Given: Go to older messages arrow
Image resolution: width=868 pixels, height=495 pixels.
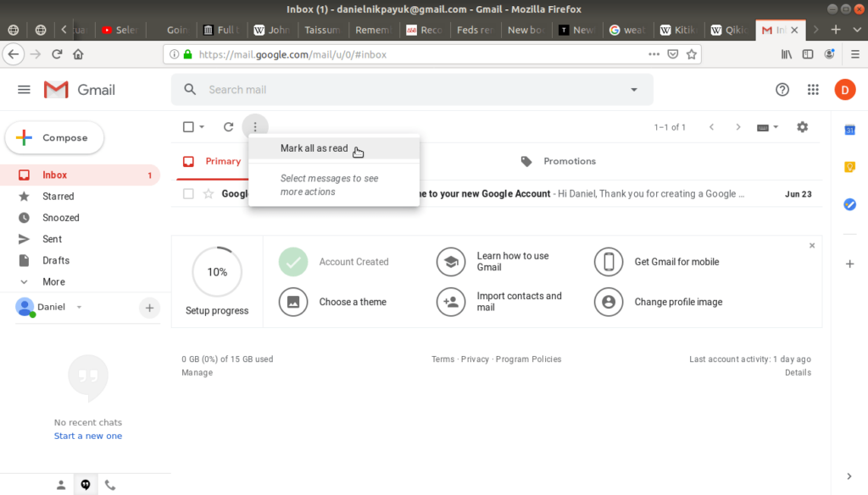Looking at the screenshot, I should 738,127.
